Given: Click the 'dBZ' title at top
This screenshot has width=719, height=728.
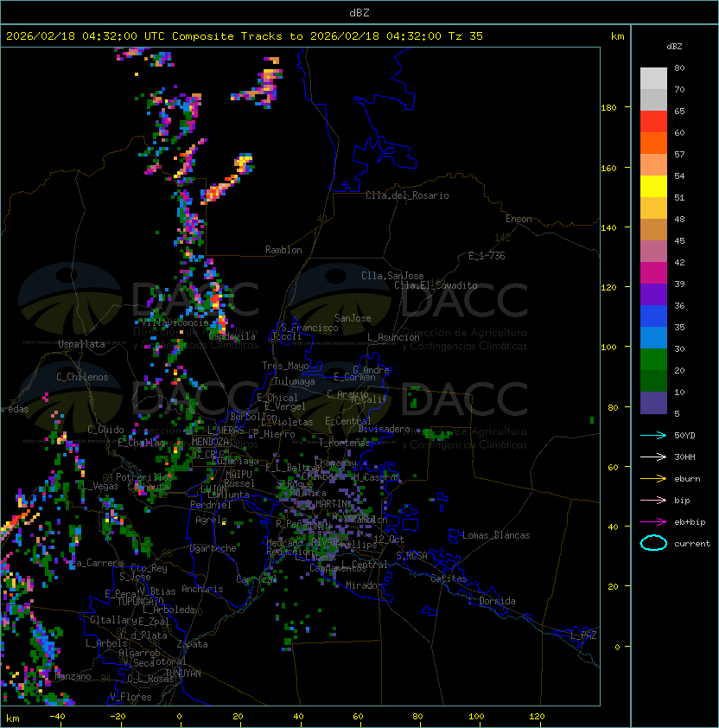Looking at the screenshot, I should click(x=359, y=13).
